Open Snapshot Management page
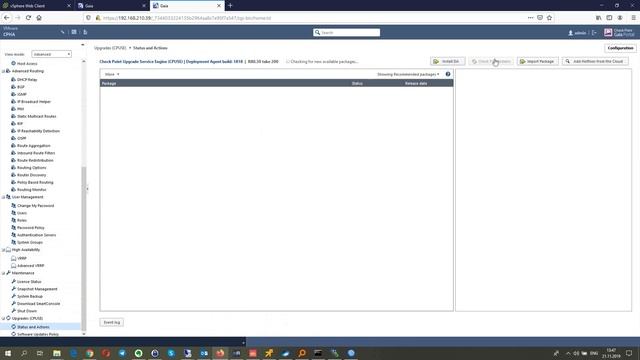 coord(37,289)
